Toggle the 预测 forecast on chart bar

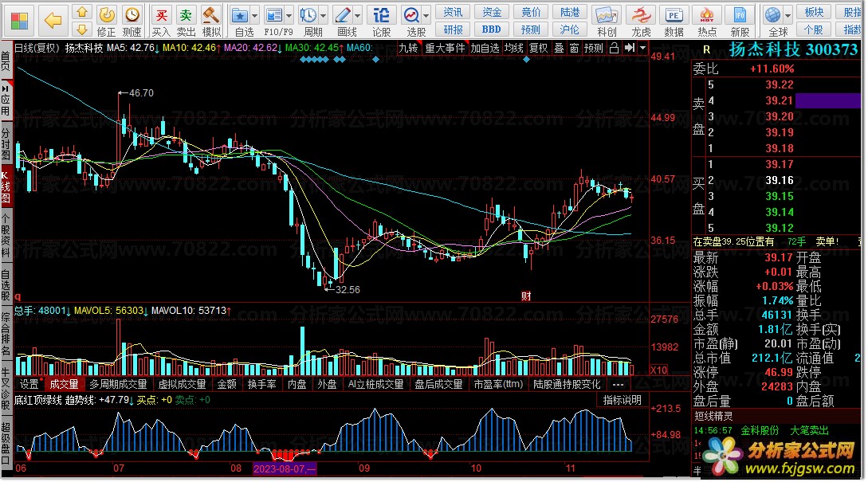594,48
